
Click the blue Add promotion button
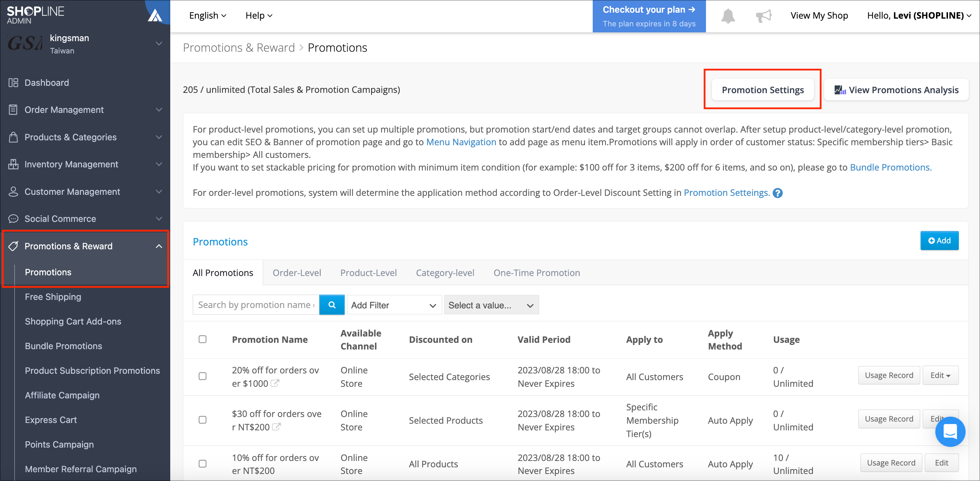(x=939, y=240)
